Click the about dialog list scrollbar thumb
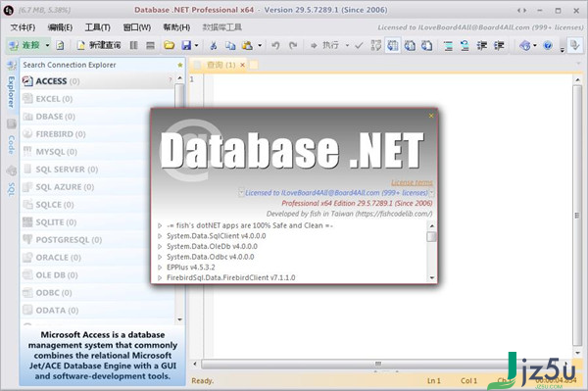Screen dimensions: 588x391 pyautogui.click(x=431, y=236)
